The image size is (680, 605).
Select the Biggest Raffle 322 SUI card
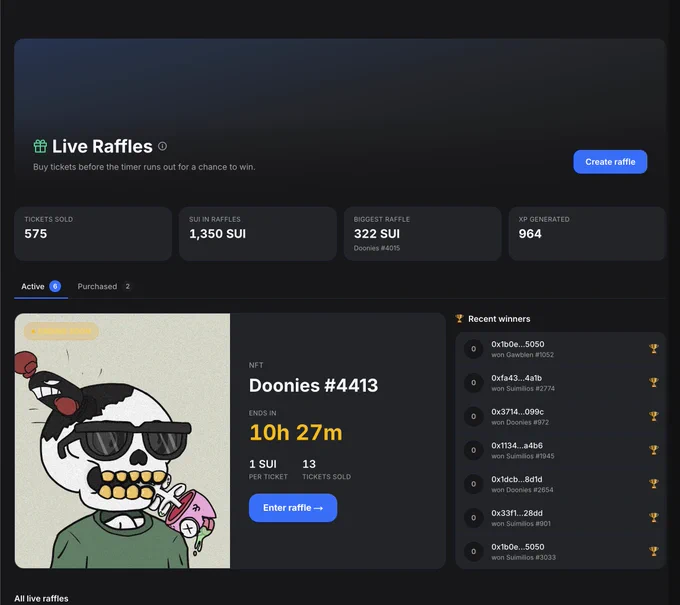click(422, 234)
